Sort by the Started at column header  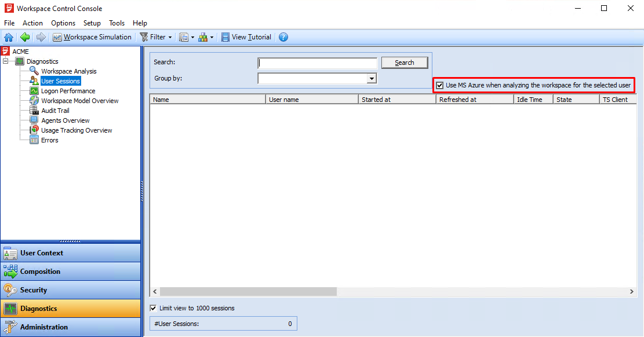(x=397, y=100)
